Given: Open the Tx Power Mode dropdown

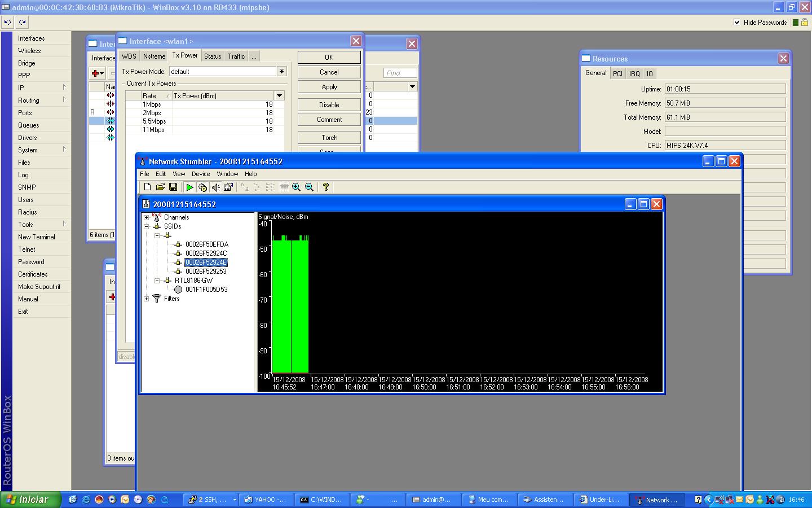Looking at the screenshot, I should pyautogui.click(x=281, y=71).
